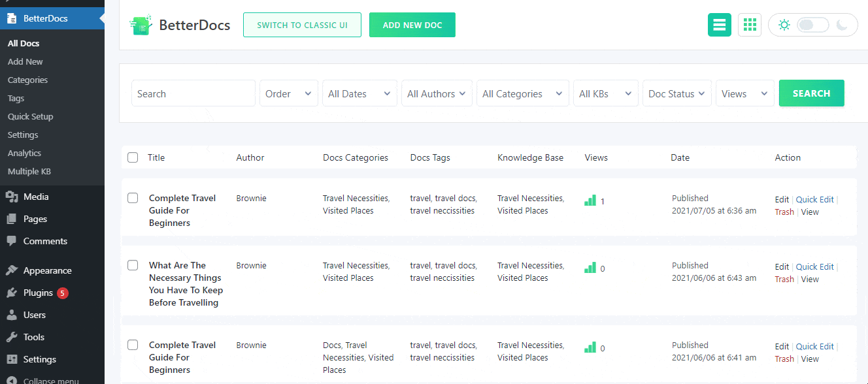Expand the Doc Status dropdown

coord(677,93)
